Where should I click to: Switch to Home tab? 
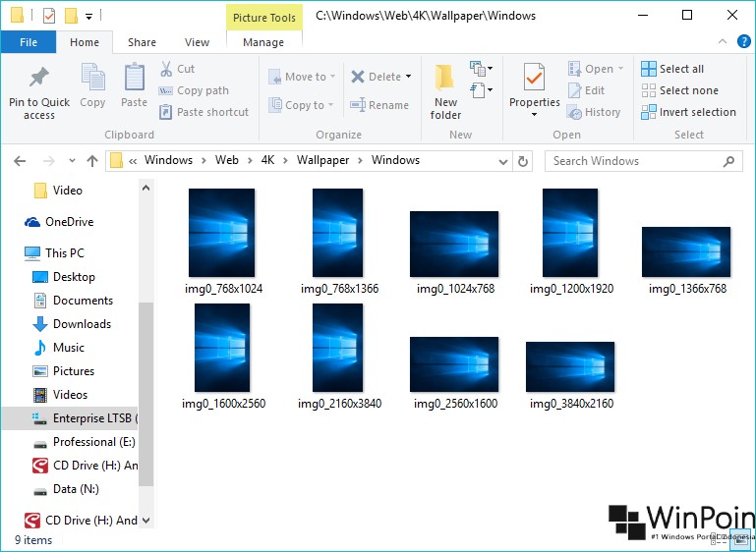pyautogui.click(x=85, y=42)
